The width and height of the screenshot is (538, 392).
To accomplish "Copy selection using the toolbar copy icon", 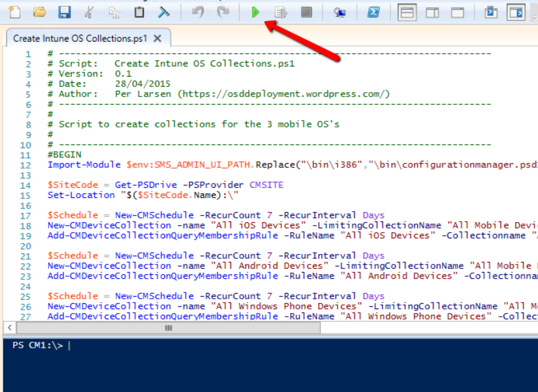I will 114,12.
